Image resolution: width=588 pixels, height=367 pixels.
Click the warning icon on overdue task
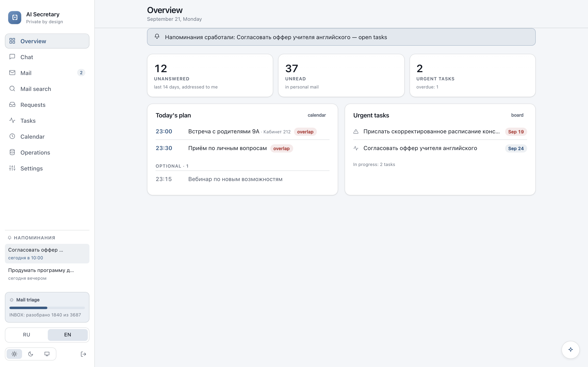point(356,132)
